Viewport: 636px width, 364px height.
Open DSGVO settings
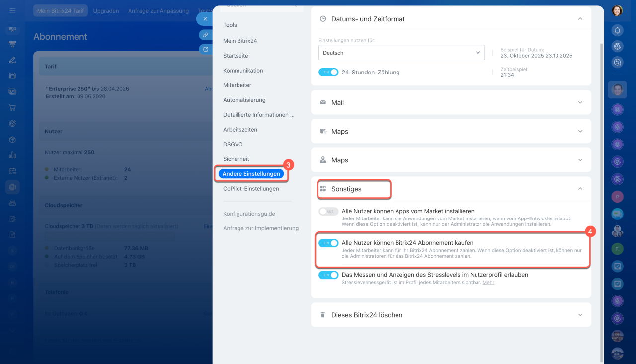(x=233, y=145)
